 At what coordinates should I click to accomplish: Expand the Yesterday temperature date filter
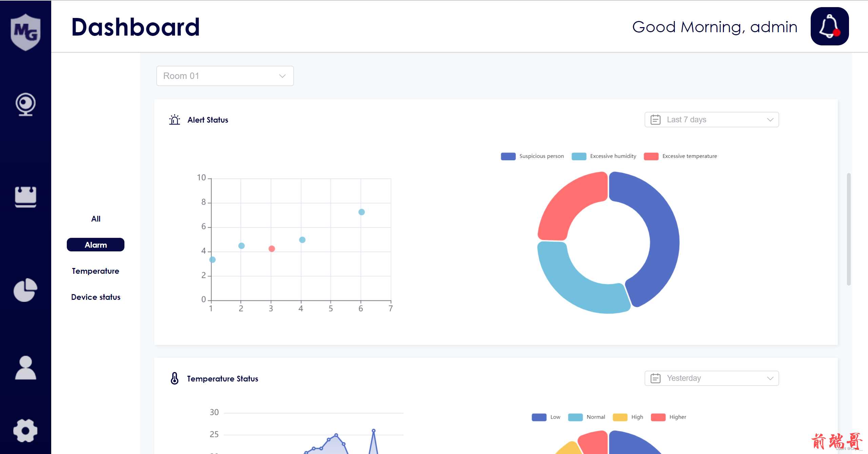(x=711, y=378)
